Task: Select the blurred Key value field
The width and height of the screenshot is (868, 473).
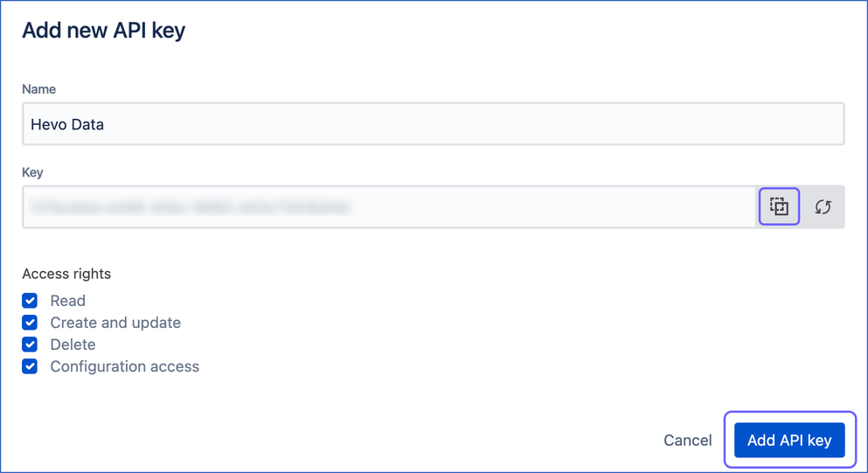Action: click(389, 207)
